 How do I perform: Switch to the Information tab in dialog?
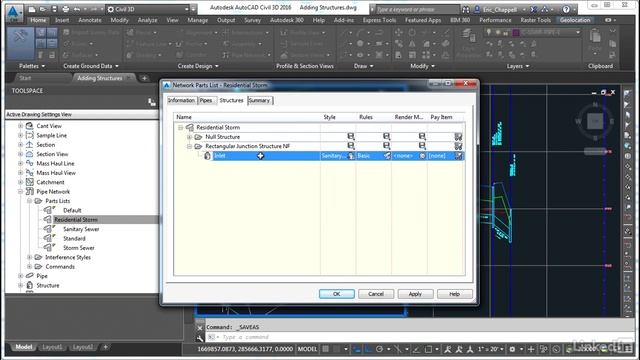[x=182, y=100]
